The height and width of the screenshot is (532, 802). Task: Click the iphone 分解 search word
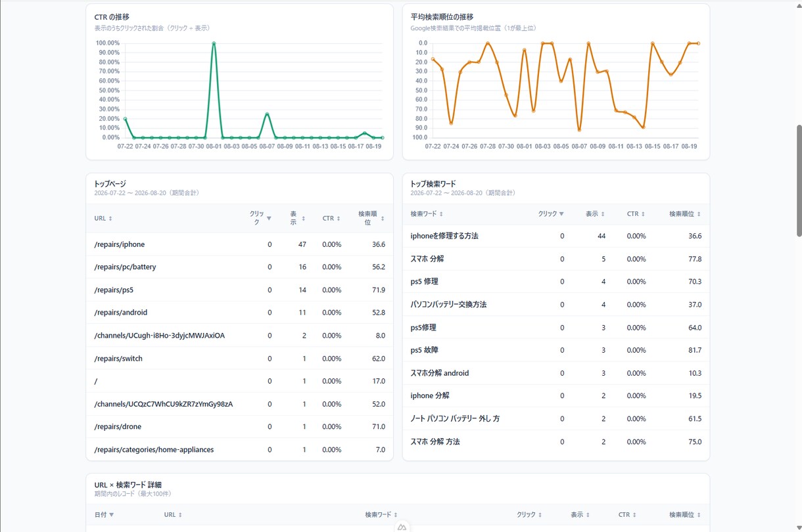[430, 396]
